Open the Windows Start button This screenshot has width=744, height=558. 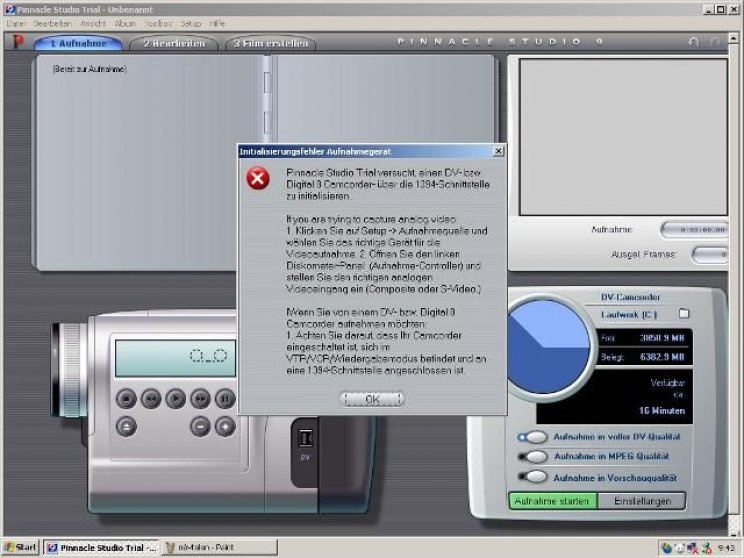20,547
